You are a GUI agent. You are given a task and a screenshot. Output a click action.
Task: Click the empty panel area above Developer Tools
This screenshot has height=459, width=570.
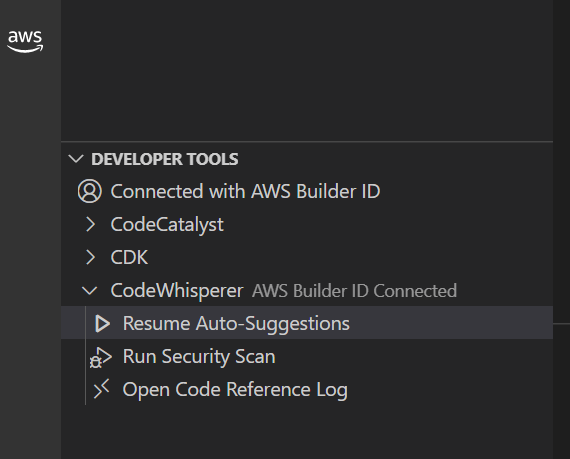point(307,70)
